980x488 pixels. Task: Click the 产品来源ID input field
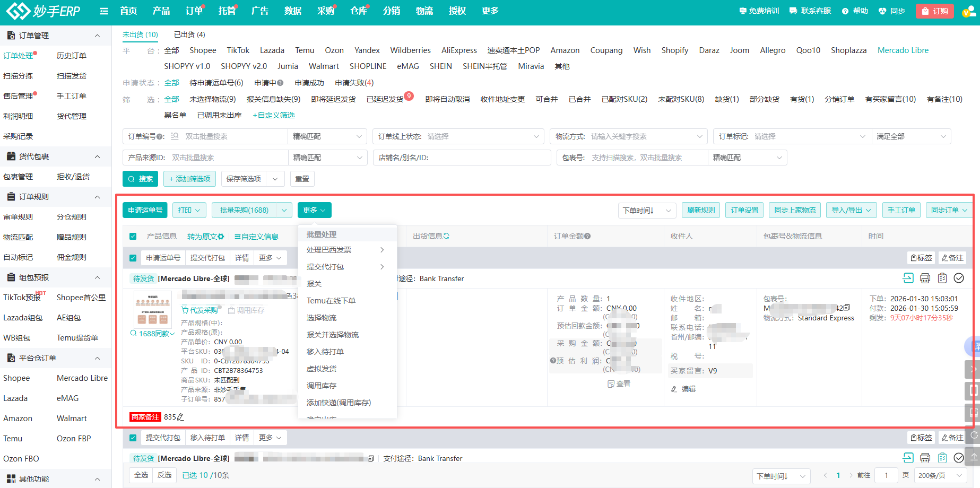pyautogui.click(x=228, y=158)
